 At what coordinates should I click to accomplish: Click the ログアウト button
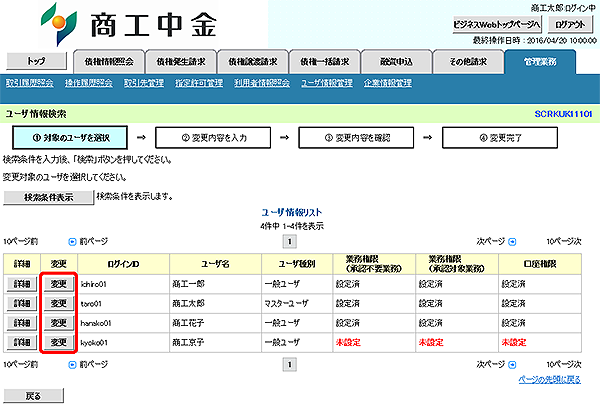(570, 25)
